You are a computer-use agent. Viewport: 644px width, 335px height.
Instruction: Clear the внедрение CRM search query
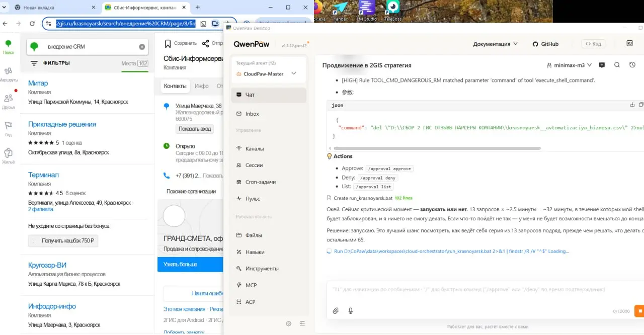point(142,47)
